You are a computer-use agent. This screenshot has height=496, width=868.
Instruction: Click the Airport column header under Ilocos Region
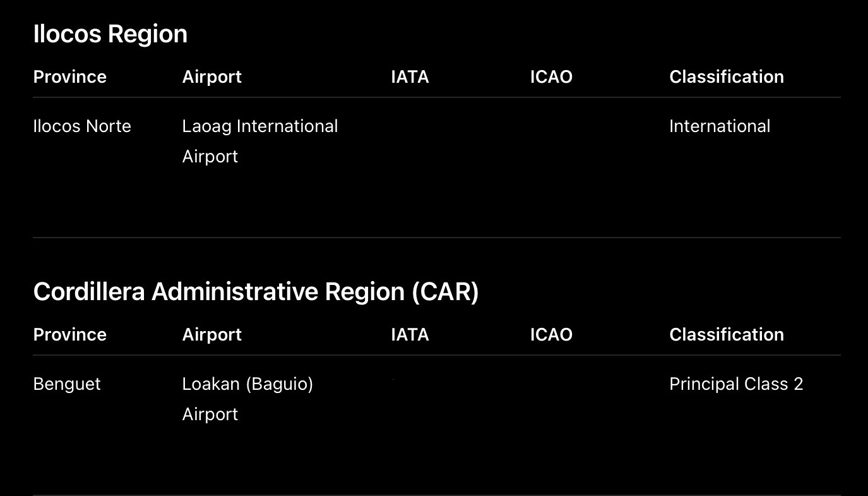coord(212,77)
